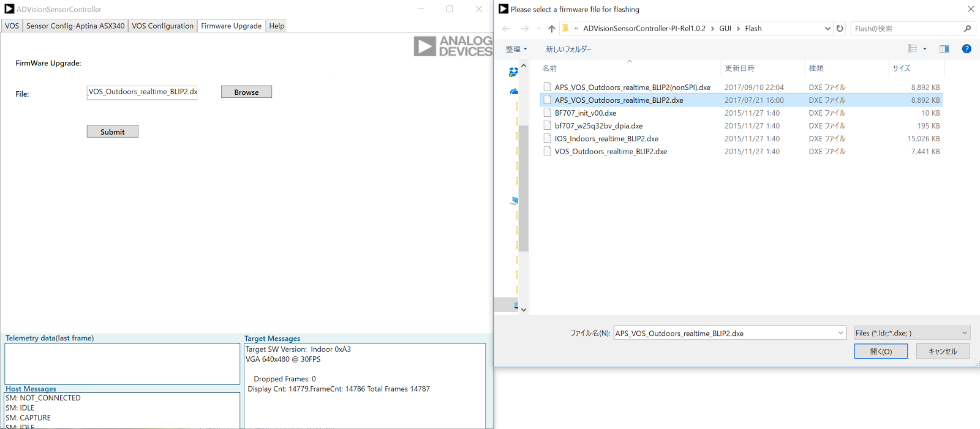The height and width of the screenshot is (429, 980).
Task: Sort by 更新日時 column header
Action: (x=763, y=68)
